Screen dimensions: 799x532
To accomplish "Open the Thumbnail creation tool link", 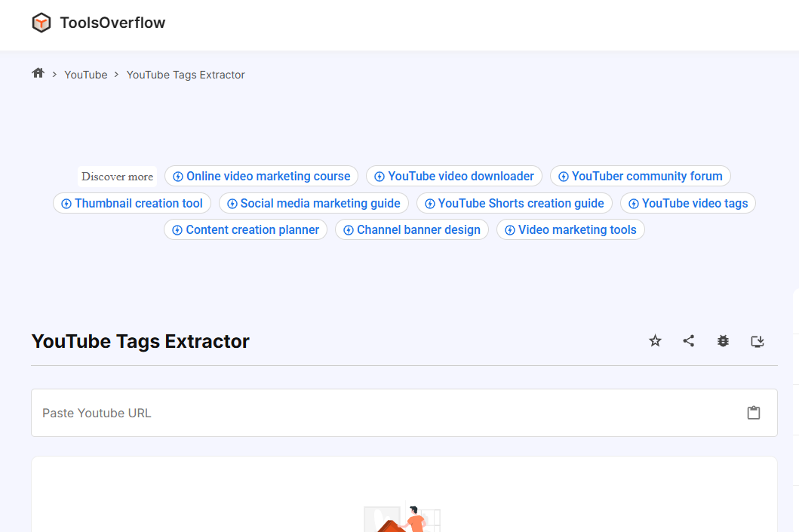I will click(x=131, y=203).
